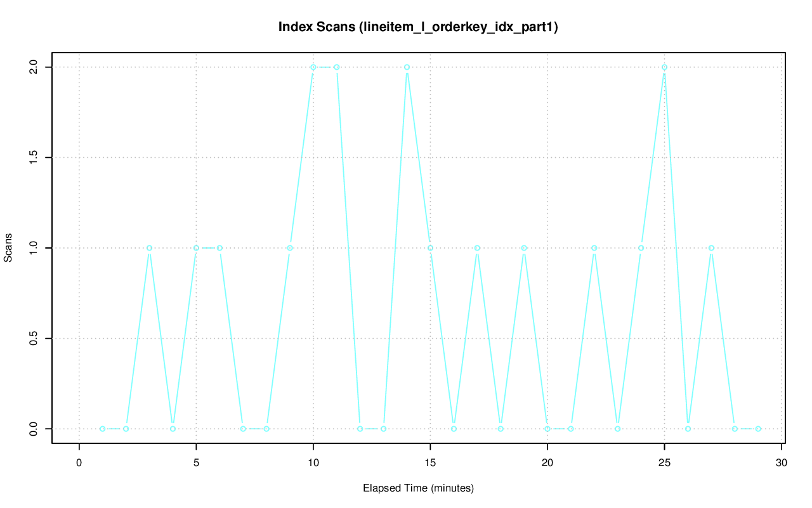This screenshot has height=508, width=812.
Task: Click the "Scans" y-axis label
Action: [8, 248]
